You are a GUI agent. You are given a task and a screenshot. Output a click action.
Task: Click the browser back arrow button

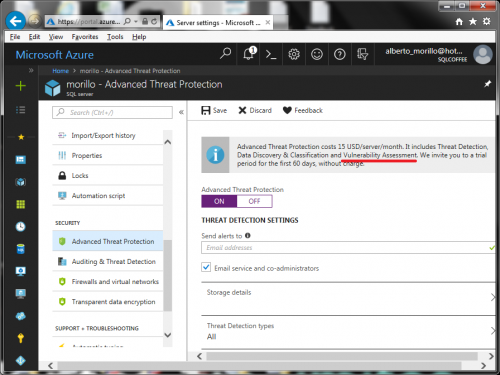(x=15, y=21)
